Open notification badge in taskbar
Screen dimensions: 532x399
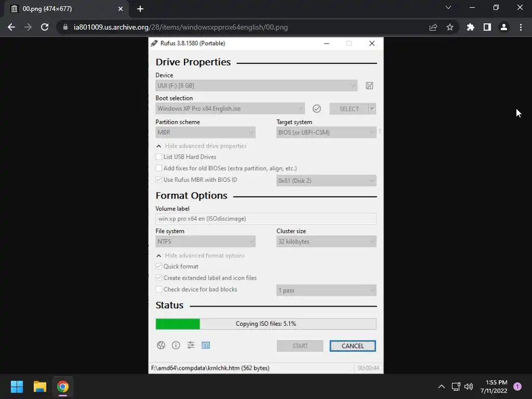[517, 387]
